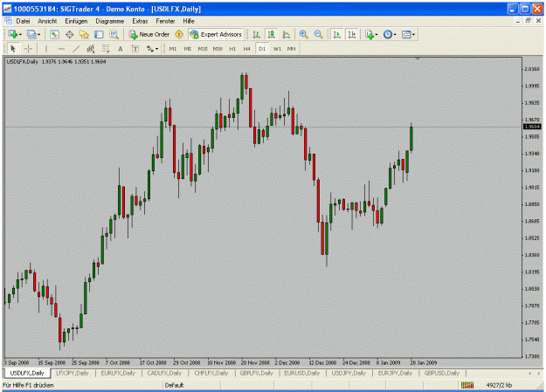Click the connection status bars icon
The height and width of the screenshot is (392, 546).
(467, 385)
